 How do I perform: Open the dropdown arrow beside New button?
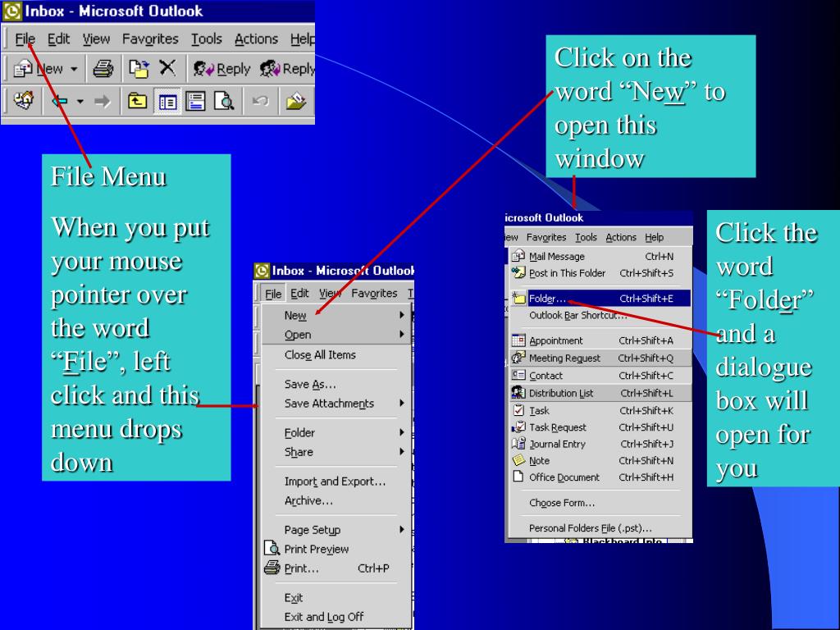(74, 69)
